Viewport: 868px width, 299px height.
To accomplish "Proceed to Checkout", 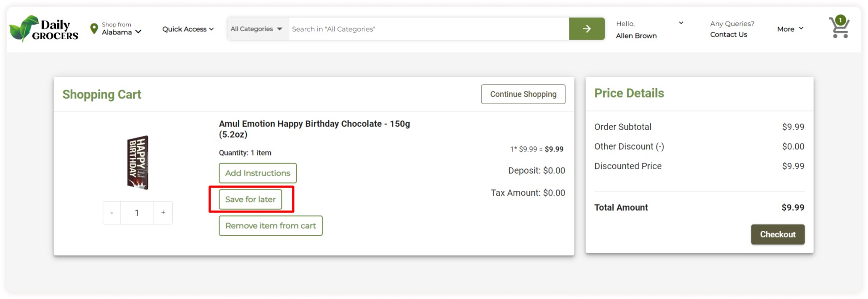I will 777,234.
